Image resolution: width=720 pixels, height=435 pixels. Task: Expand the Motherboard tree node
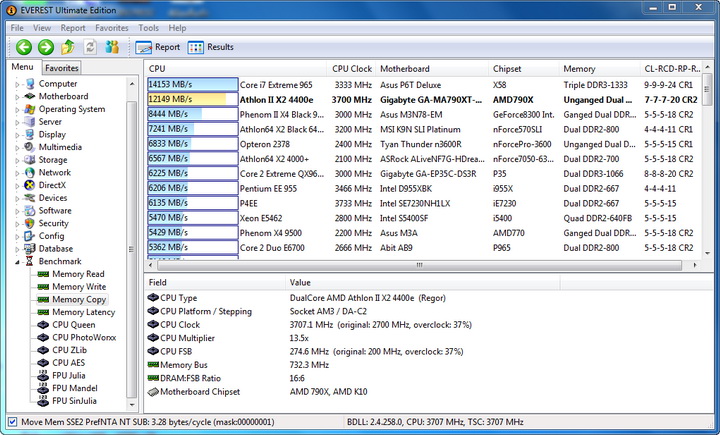[17, 97]
